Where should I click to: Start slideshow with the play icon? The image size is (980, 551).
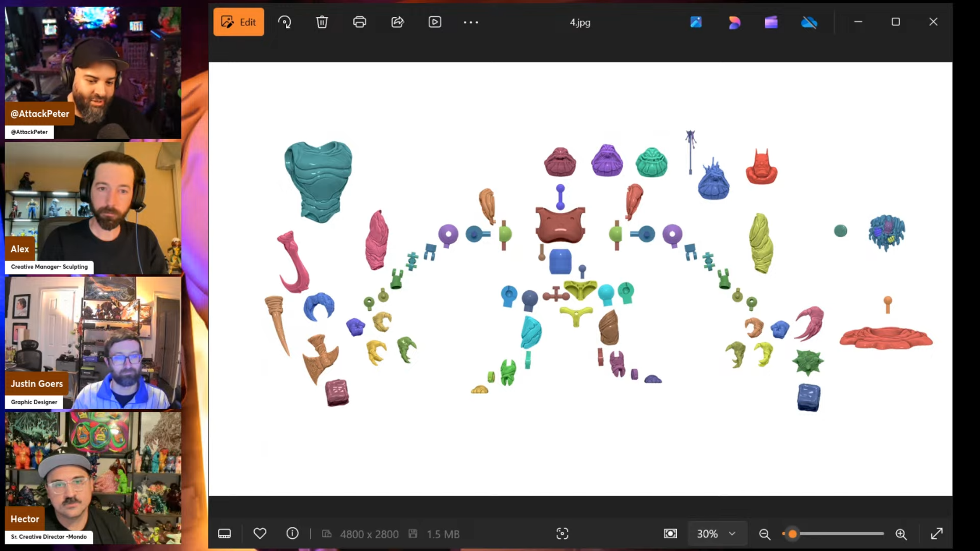(434, 22)
